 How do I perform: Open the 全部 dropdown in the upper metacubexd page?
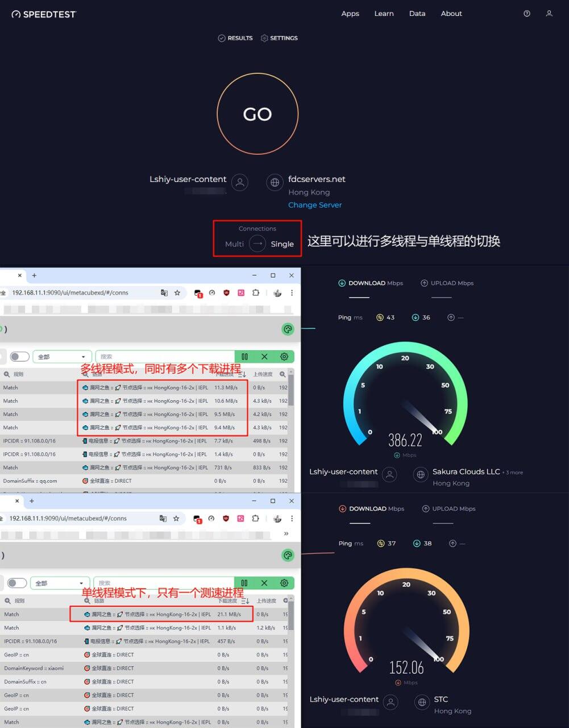(62, 357)
